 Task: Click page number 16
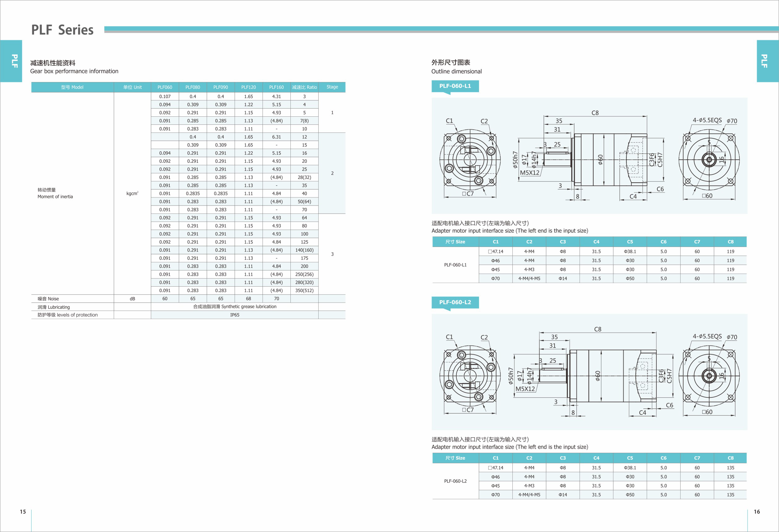point(756,512)
